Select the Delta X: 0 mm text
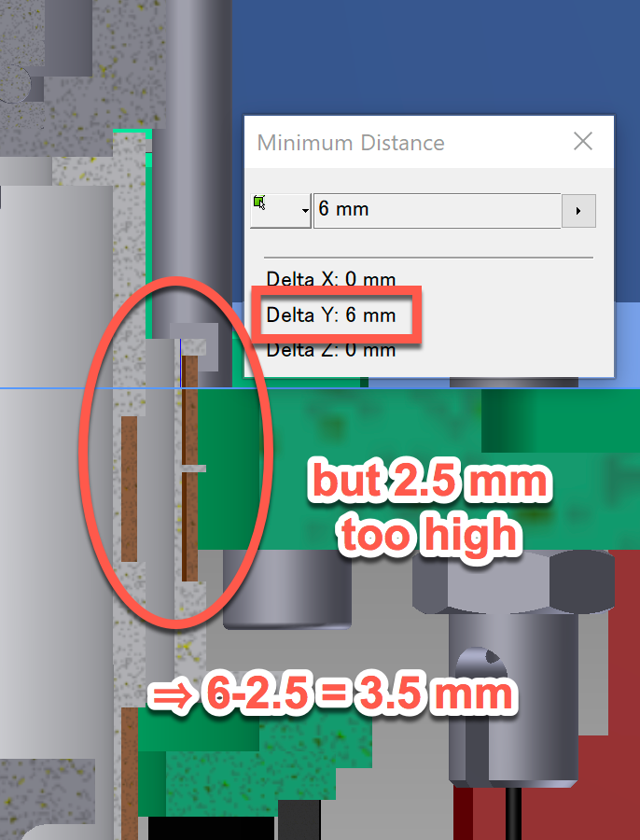Viewport: 640px width, 840px height. [331, 279]
